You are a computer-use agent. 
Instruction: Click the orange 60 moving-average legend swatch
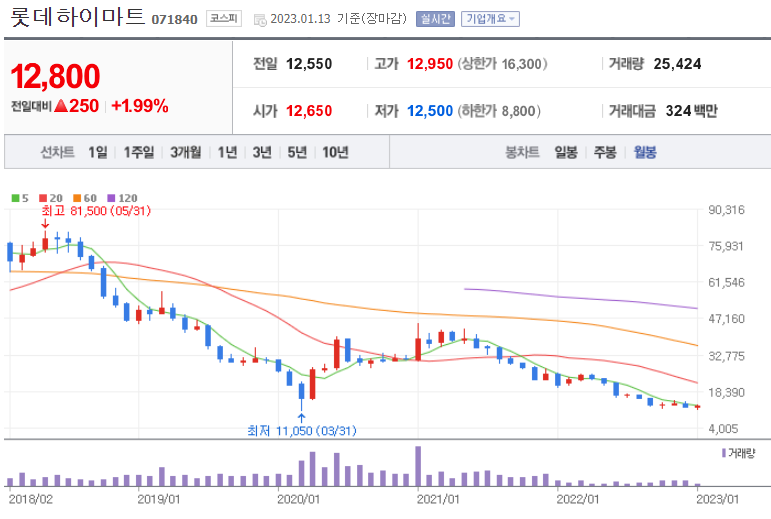click(77, 198)
